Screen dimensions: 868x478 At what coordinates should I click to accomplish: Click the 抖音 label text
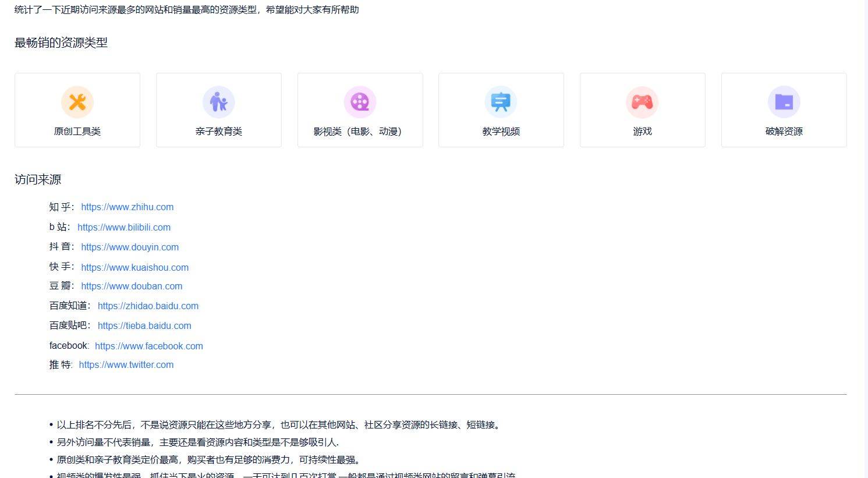(x=61, y=247)
